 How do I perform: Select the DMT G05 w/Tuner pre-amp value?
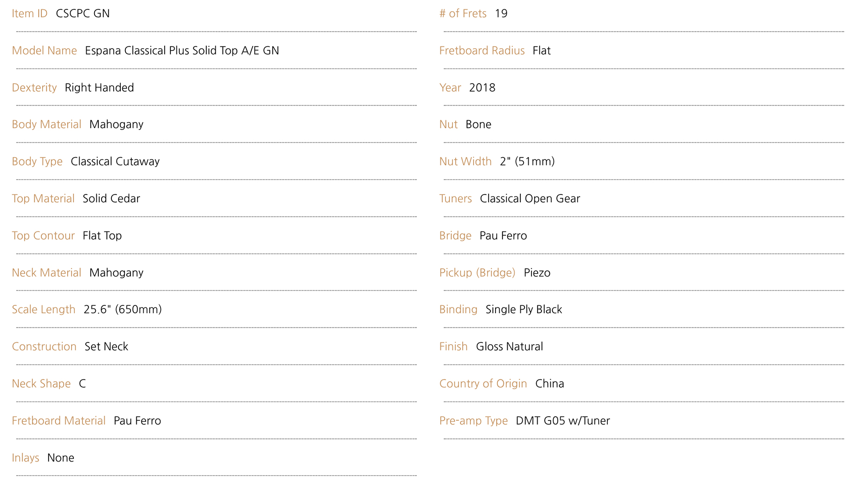(x=563, y=421)
